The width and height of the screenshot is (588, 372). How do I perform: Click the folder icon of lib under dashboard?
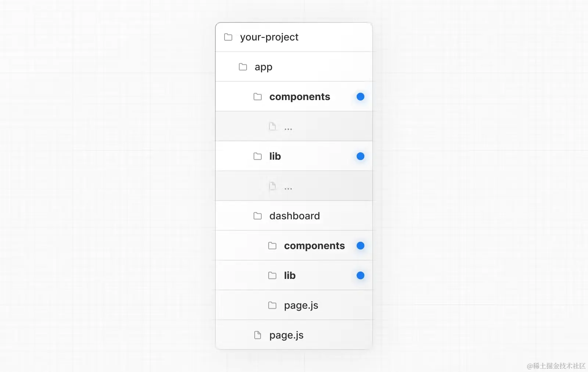click(x=272, y=276)
